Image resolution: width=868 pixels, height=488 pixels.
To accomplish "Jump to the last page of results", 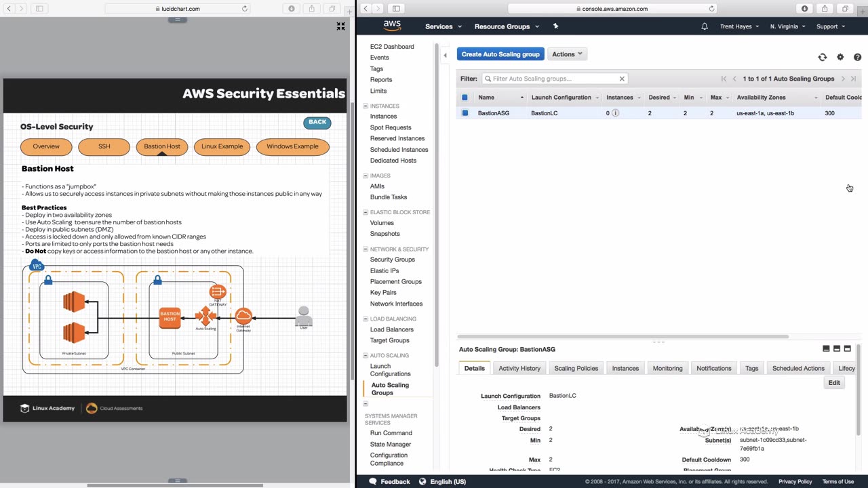I will [853, 79].
